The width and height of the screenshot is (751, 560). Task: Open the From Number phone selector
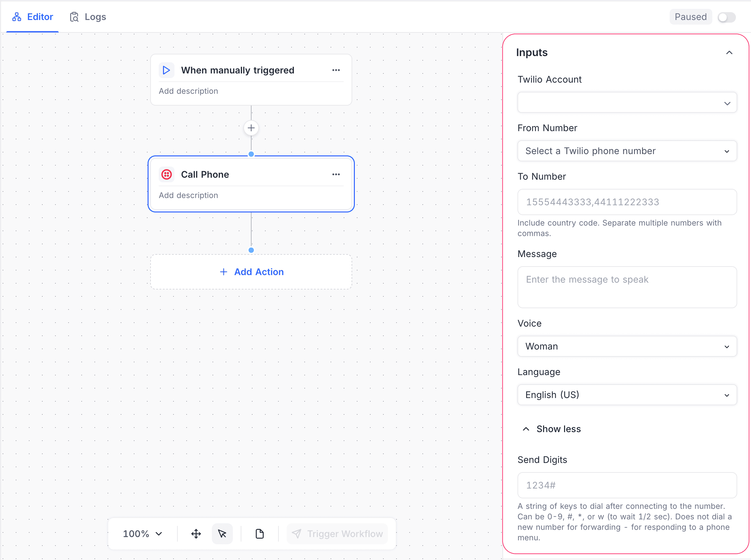tap(627, 151)
